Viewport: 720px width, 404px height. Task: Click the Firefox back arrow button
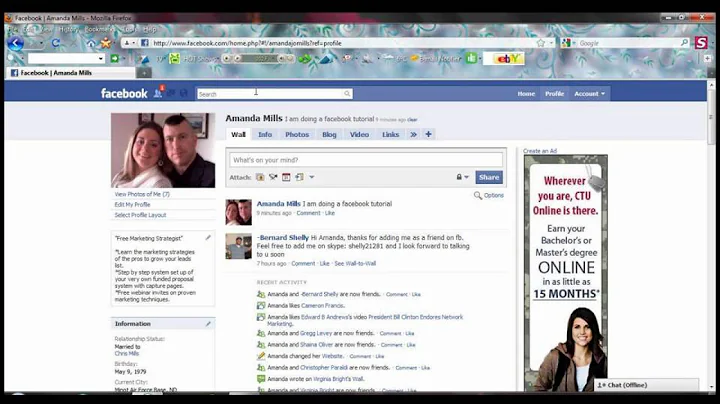(15, 43)
